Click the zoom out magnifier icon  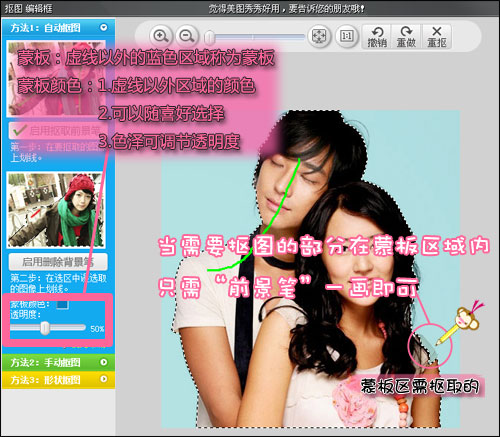click(186, 36)
